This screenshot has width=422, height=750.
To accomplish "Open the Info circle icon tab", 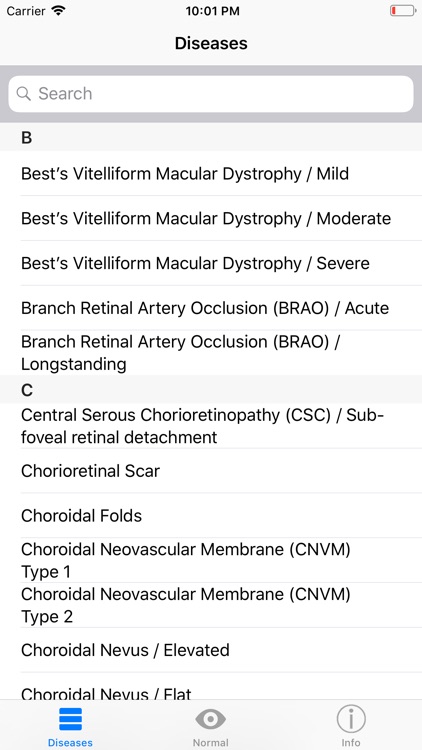I will [x=351, y=719].
